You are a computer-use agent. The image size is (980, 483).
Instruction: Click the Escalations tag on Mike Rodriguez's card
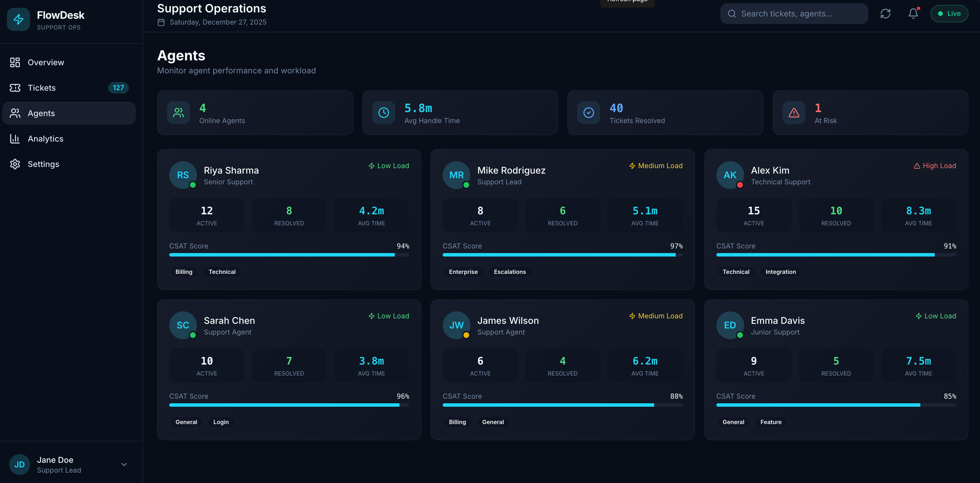510,272
